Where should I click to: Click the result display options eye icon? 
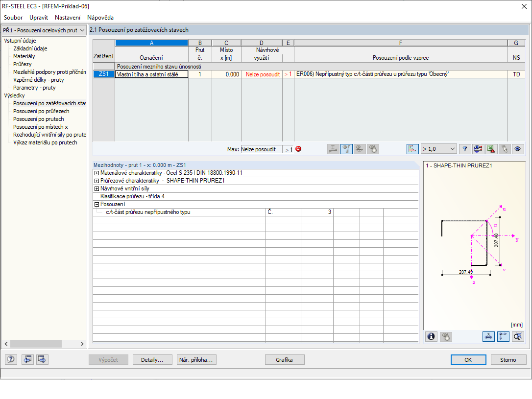[x=478, y=149]
